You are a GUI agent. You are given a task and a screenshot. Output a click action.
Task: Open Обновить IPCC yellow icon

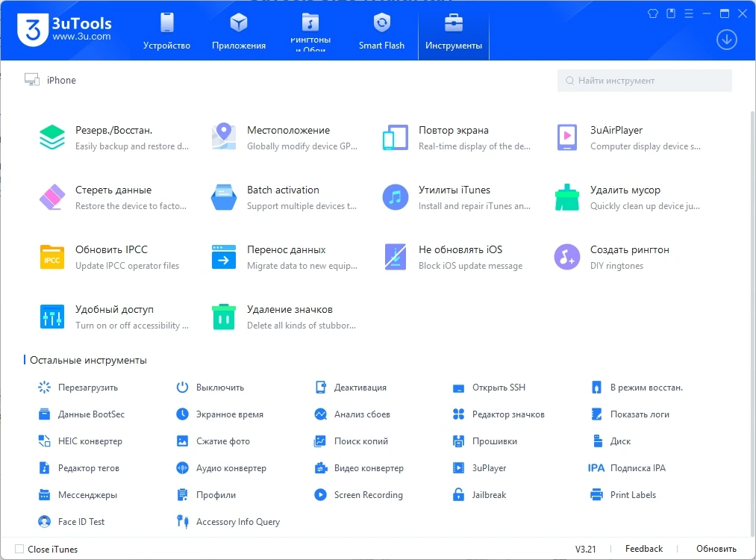52,257
